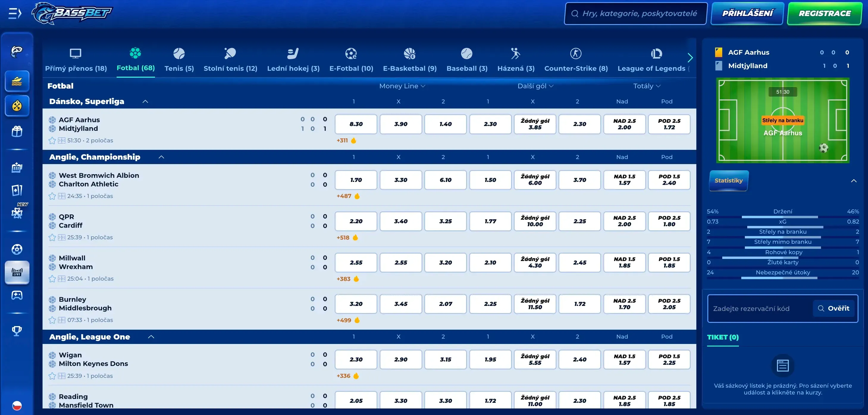Open the Další gól market dropdown

(535, 86)
